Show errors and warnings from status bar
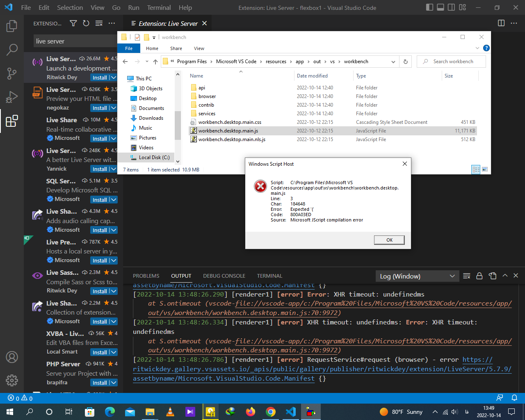525x420 pixels. (x=21, y=398)
